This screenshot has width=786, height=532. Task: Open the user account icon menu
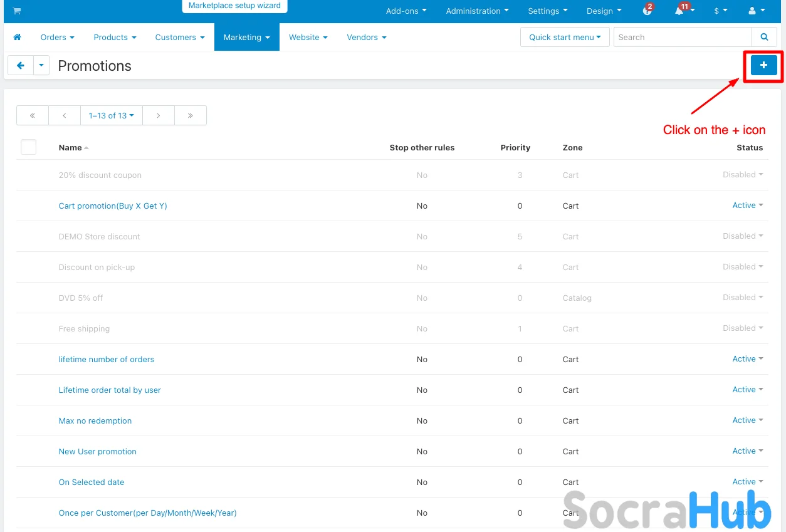[757, 11]
